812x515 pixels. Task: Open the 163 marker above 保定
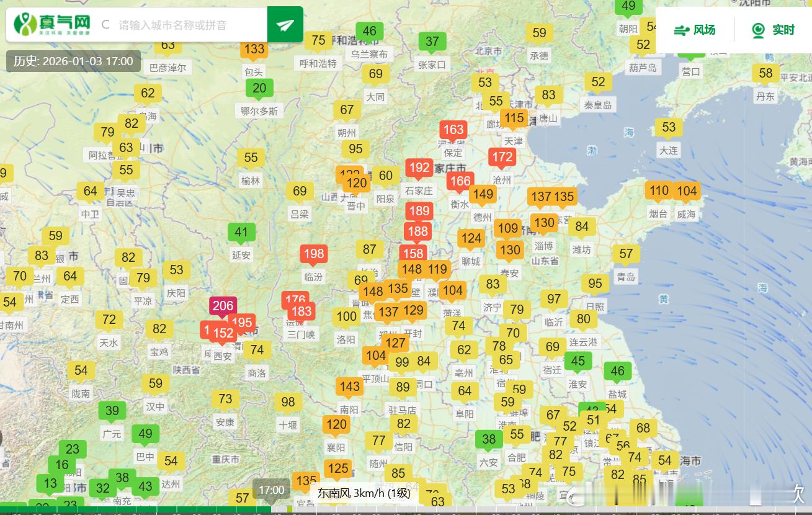[x=453, y=131]
